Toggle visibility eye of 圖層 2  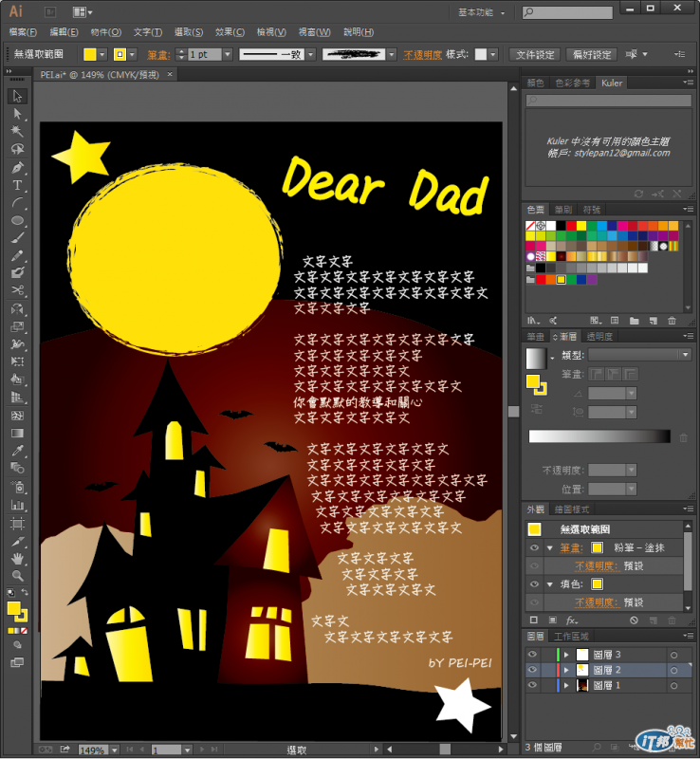click(532, 670)
